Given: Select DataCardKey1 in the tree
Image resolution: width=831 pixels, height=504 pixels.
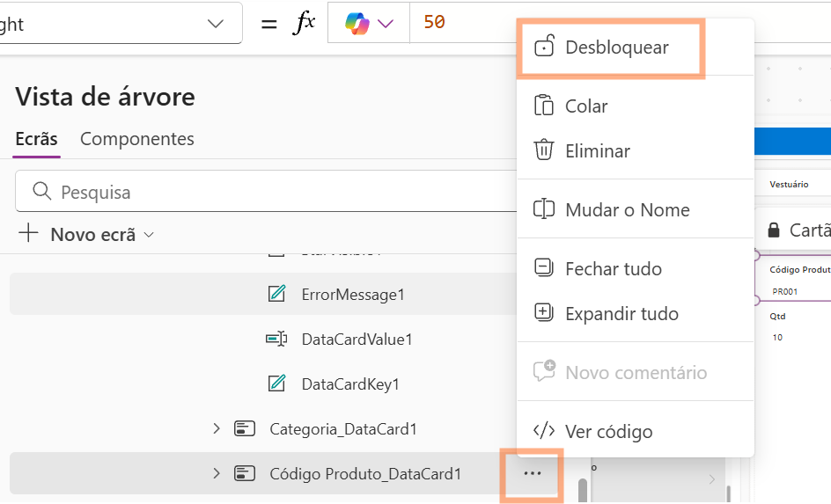Looking at the screenshot, I should pos(350,383).
